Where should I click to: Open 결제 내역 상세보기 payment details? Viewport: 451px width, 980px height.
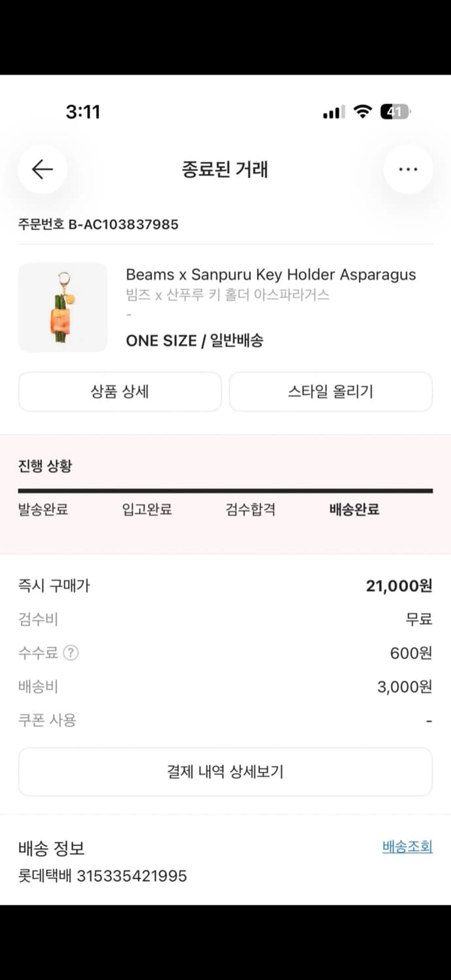coord(225,772)
